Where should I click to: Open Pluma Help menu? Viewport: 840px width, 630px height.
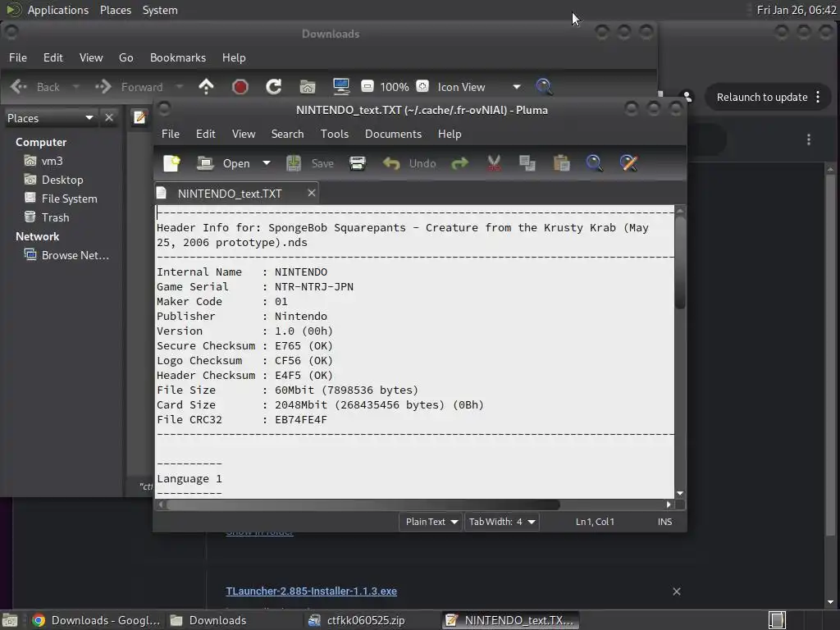point(450,134)
